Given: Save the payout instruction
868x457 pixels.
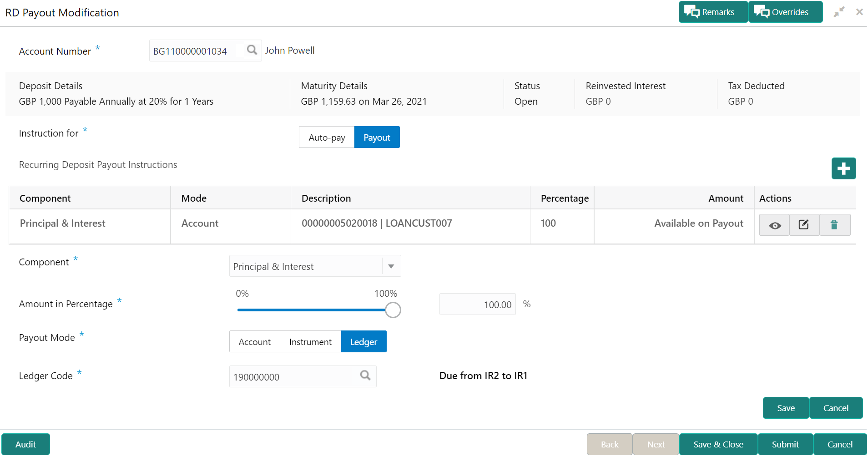Looking at the screenshot, I should click(786, 408).
